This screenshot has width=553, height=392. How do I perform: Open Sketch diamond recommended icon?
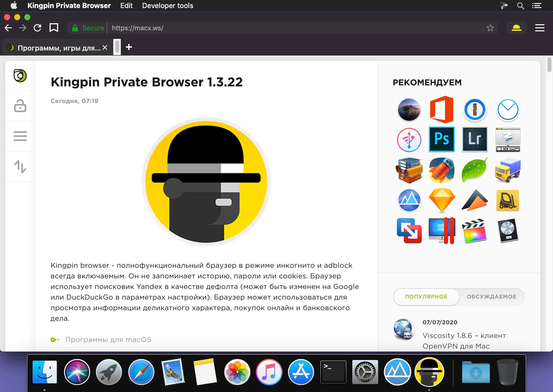click(442, 200)
